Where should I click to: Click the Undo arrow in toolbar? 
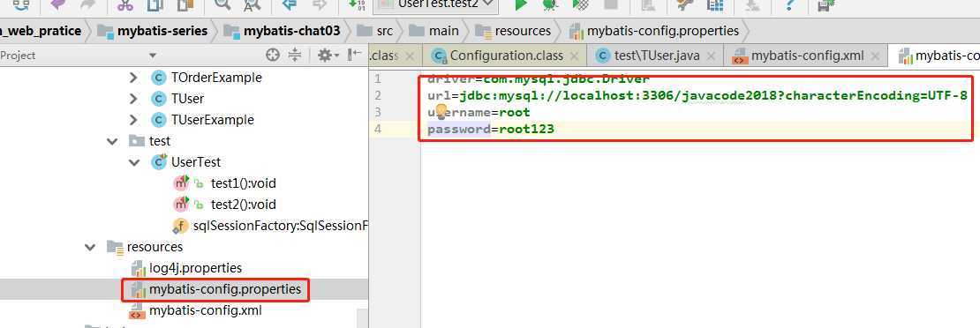(58, 5)
